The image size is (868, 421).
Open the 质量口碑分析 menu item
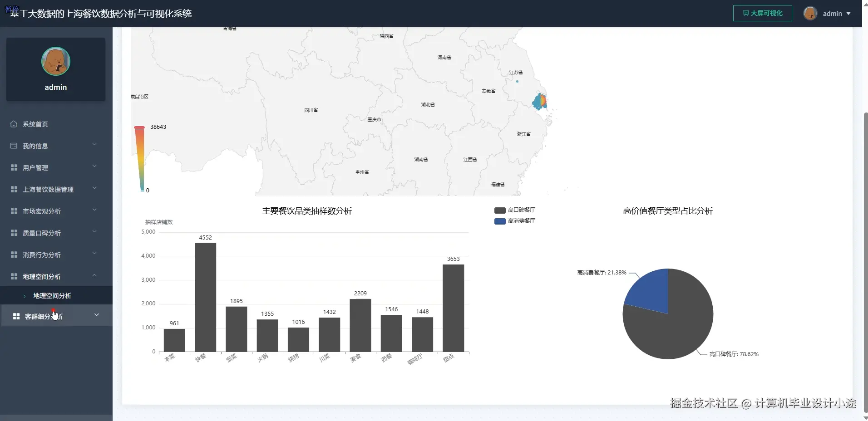(56, 233)
